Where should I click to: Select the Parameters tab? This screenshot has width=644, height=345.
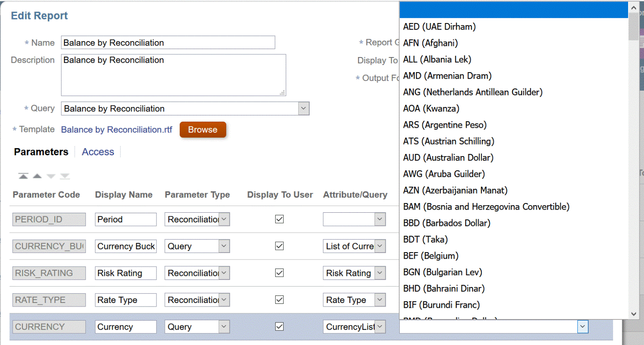(x=41, y=152)
